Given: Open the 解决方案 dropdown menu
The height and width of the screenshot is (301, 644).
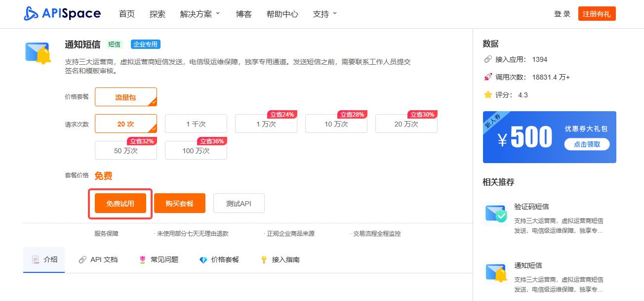Looking at the screenshot, I should pyautogui.click(x=197, y=14).
